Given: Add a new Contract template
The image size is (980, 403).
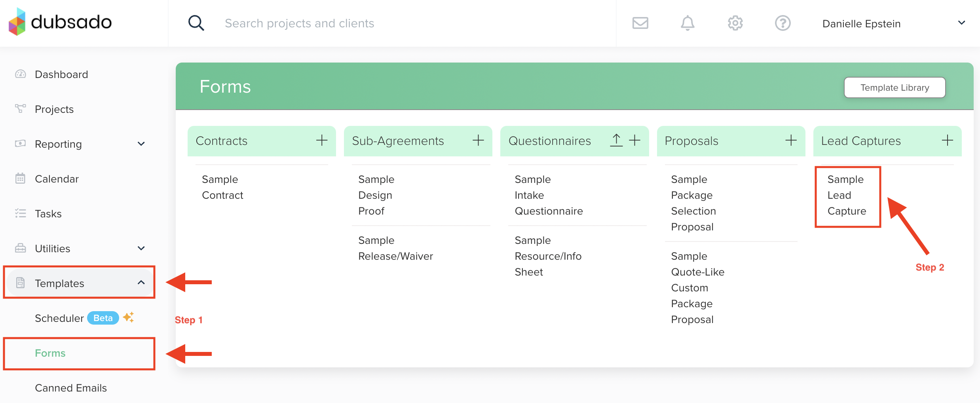Looking at the screenshot, I should tap(322, 140).
